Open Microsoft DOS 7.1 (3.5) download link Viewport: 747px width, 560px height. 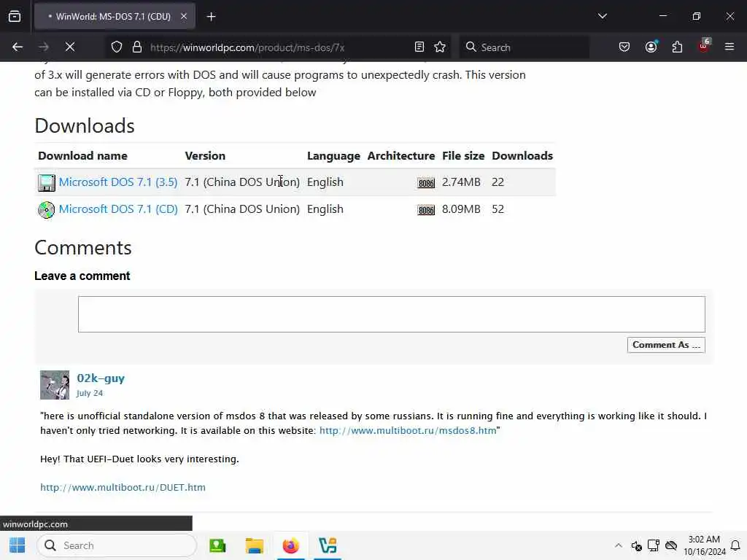coord(118,182)
